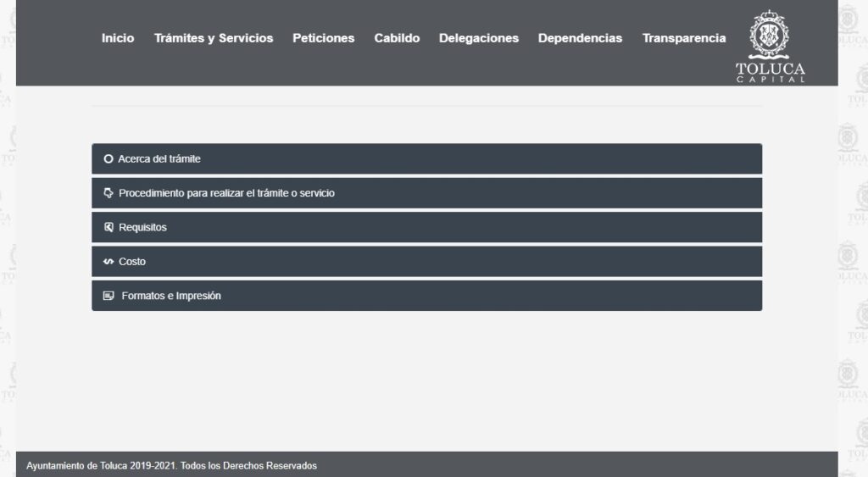Screen dimensions: 868x477
Task: Click the money icon beside Costo
Action: pyautogui.click(x=108, y=262)
